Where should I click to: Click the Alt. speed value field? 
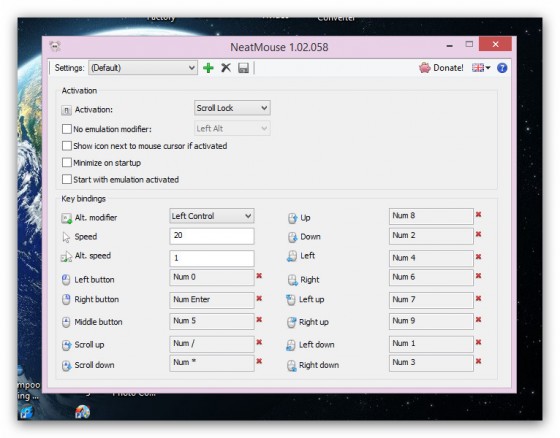tap(212, 258)
